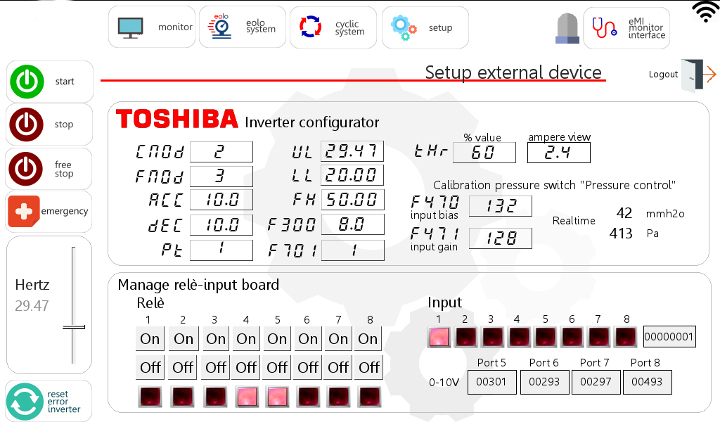720x422 pixels.
Task: Turn relè 6 On
Action: [308, 339]
